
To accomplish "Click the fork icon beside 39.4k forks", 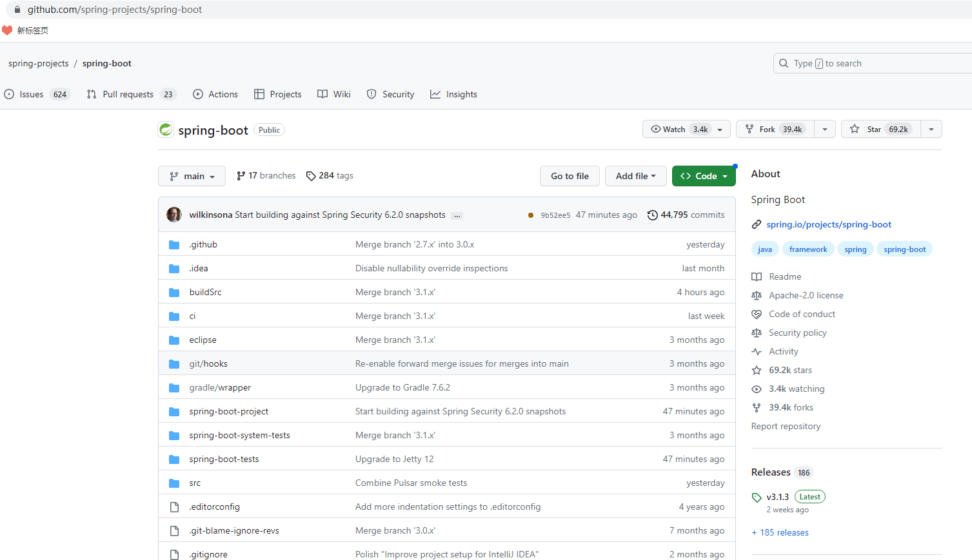I will [757, 408].
